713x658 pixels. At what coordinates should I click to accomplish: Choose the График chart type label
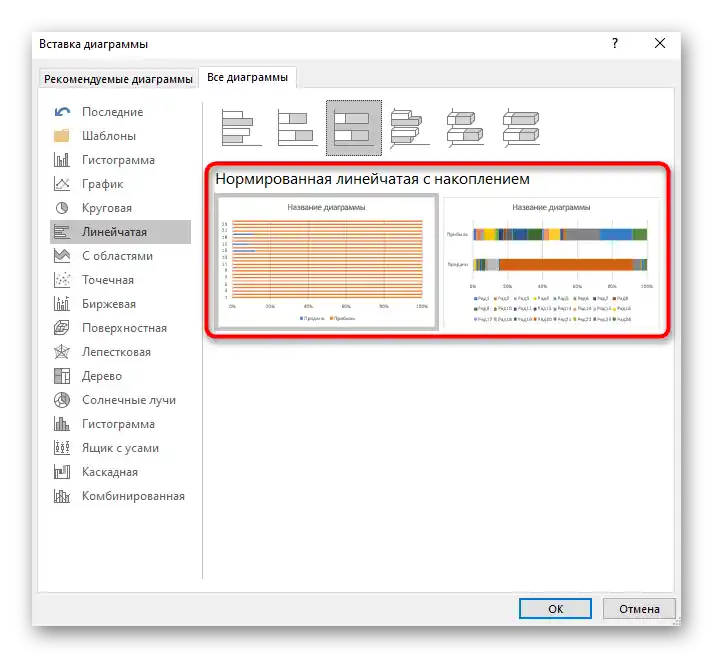(103, 184)
